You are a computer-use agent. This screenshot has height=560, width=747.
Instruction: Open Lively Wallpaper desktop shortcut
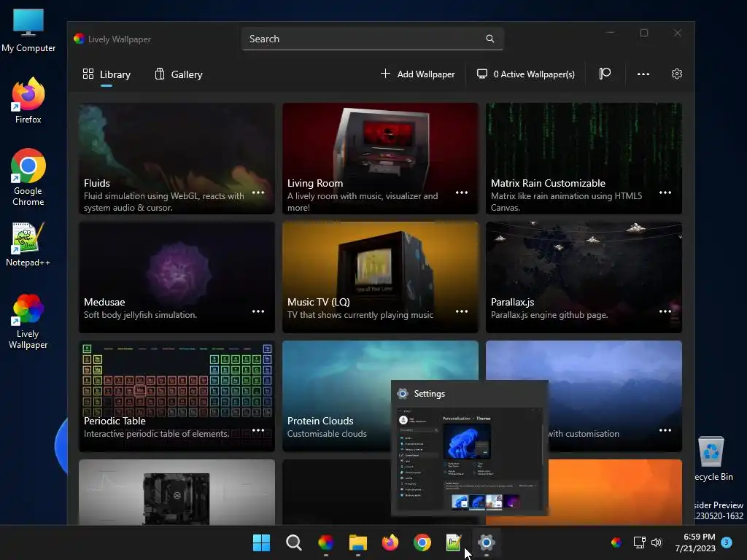[x=28, y=322]
